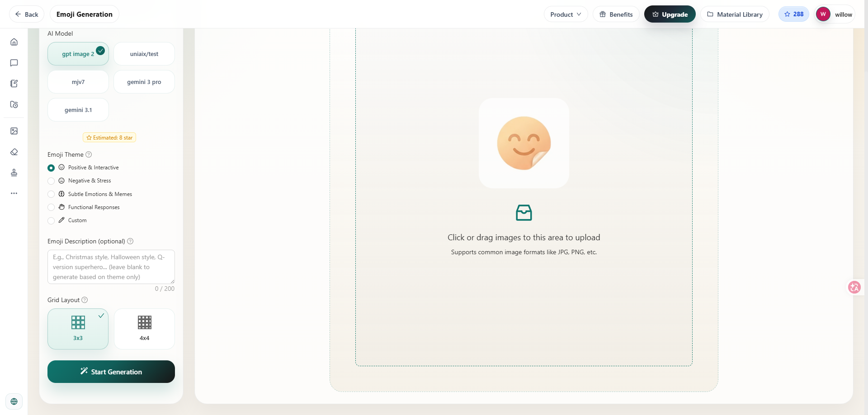Click supported image formats hint text
Image resolution: width=868 pixels, height=415 pixels.
[x=524, y=252]
